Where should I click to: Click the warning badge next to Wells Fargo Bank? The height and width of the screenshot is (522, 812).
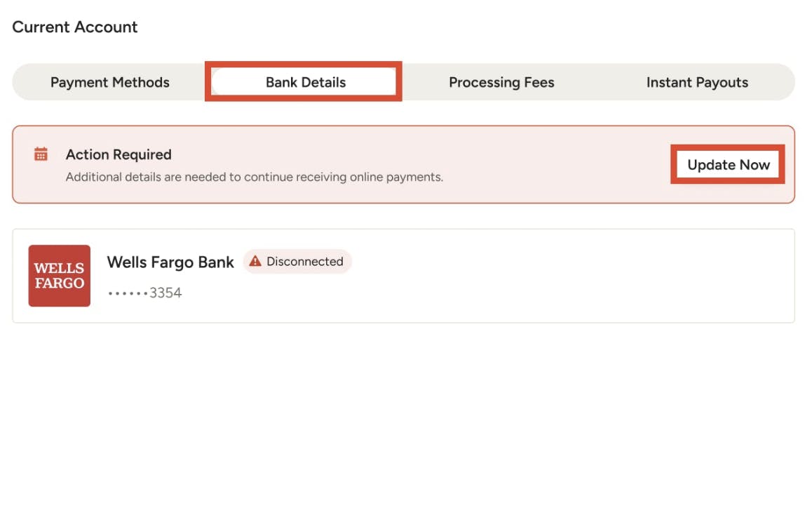pos(297,261)
